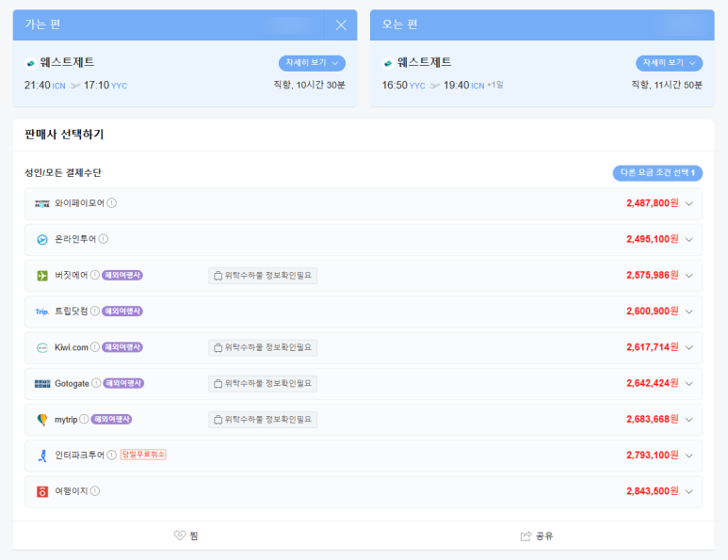
Task: Click the 오는 편 header
Action: [x=399, y=24]
